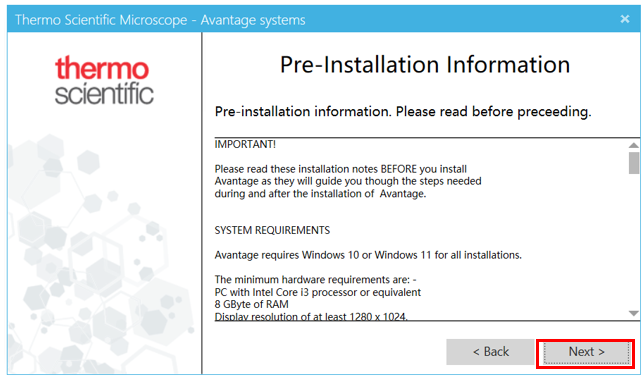This screenshot has width=644, height=380.
Task: Click the 'Pre-Installation Information' heading
Action: 425,65
